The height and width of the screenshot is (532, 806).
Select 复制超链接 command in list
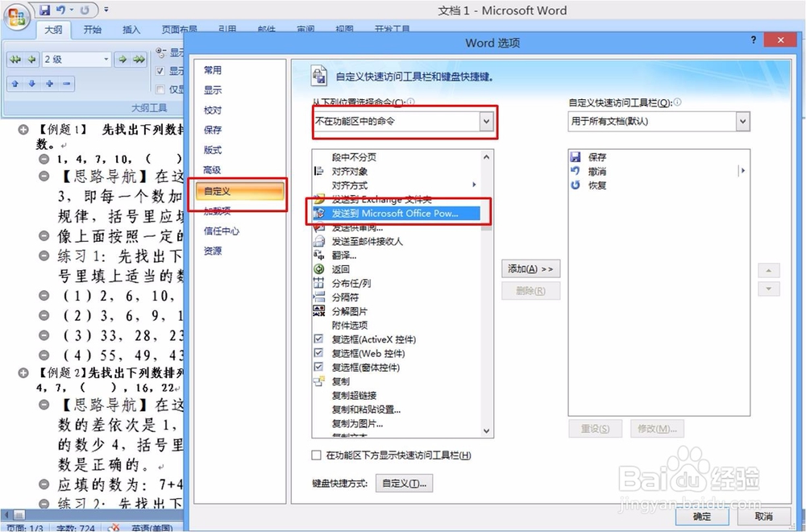[x=396, y=395]
